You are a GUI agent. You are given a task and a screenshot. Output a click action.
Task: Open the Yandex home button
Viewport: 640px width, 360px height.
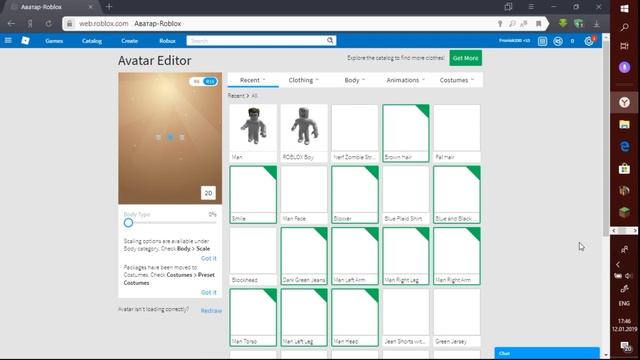30,24
